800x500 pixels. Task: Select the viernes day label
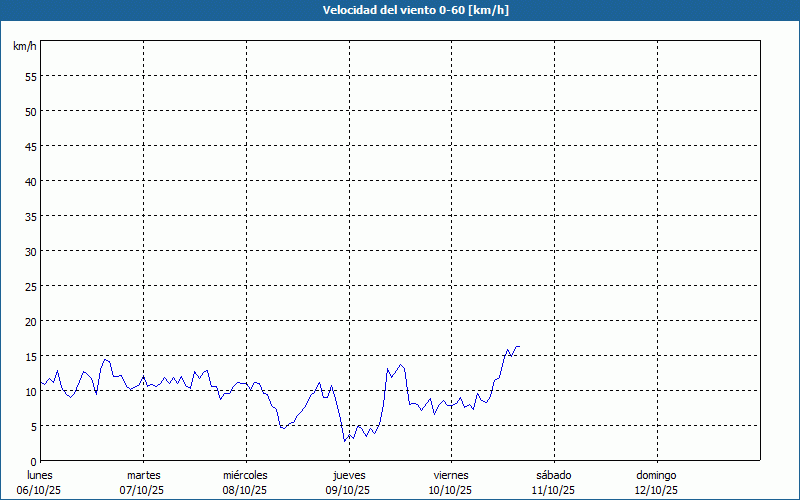[451, 475]
